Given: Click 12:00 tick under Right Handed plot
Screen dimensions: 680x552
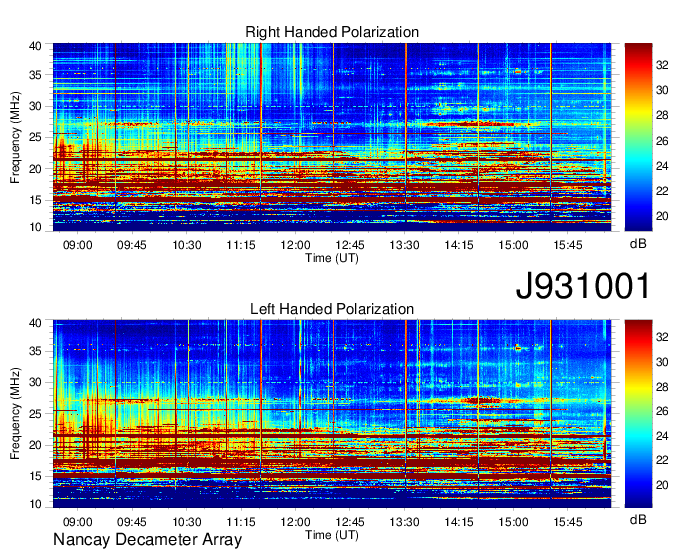Looking at the screenshot, I should point(295,245).
